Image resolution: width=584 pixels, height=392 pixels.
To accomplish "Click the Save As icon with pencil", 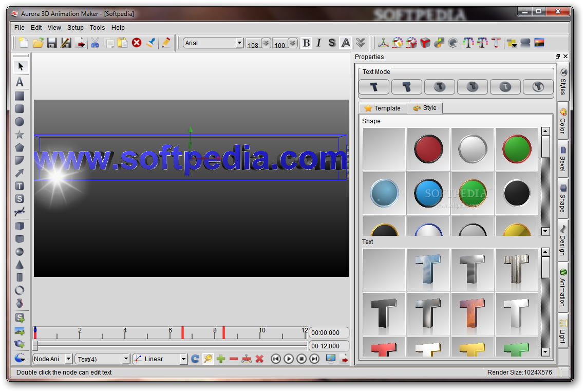I will [x=66, y=43].
